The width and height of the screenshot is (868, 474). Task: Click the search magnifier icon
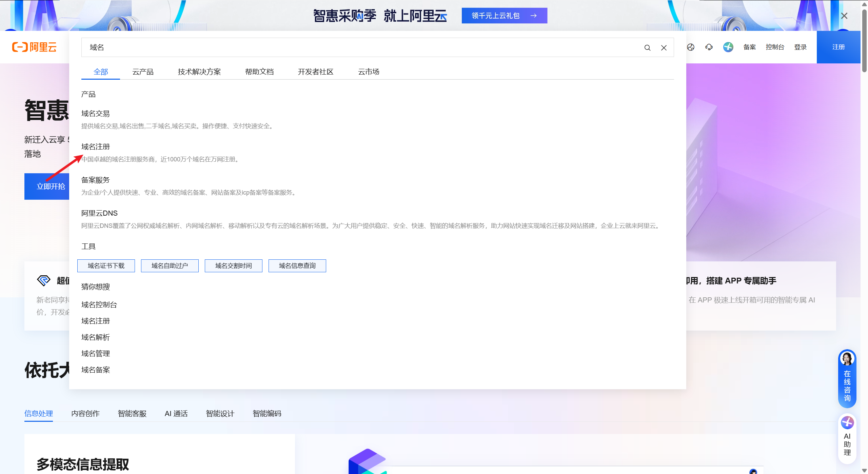coord(647,47)
